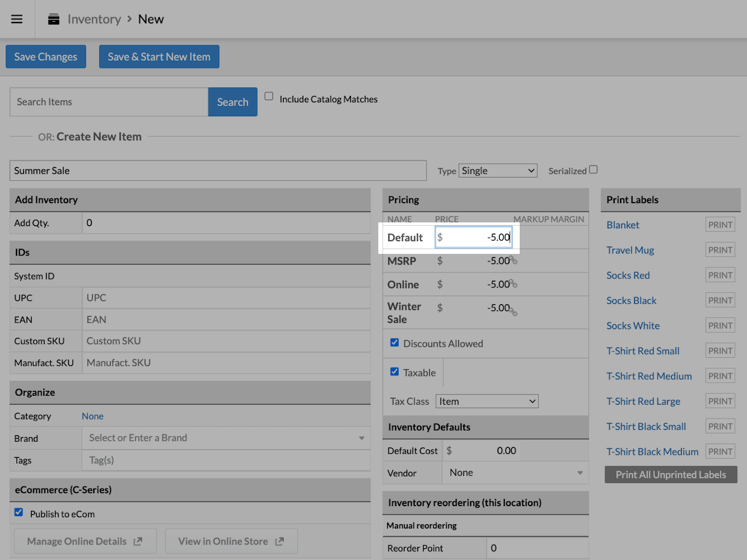Click external link icon on Manage Online Details
Image resolution: width=747 pixels, height=560 pixels.
[138, 541]
